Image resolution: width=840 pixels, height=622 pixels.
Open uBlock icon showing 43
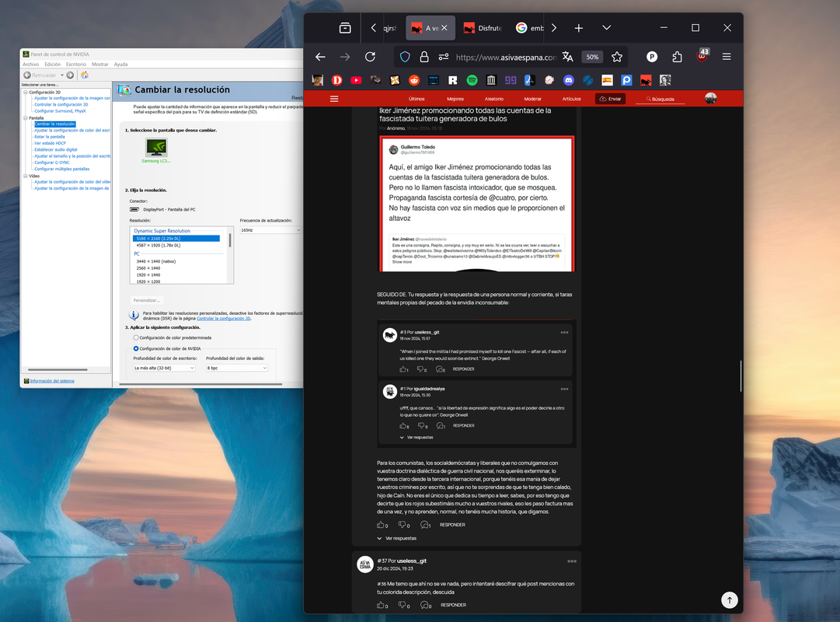coord(702,56)
